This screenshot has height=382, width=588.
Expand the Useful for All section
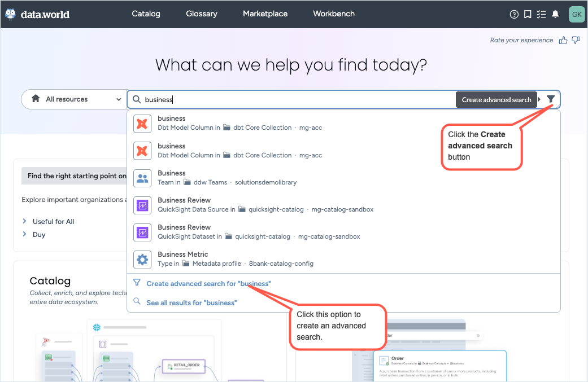pyautogui.click(x=54, y=221)
